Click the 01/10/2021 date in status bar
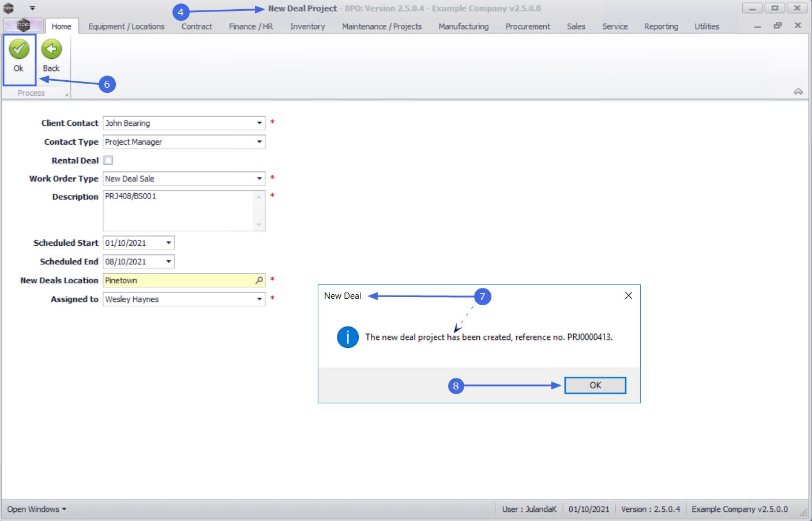Viewport: 812px width, 521px height. [589, 509]
